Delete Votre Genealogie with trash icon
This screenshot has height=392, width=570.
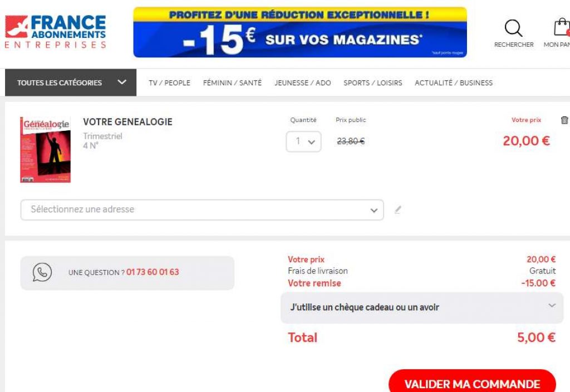(x=564, y=120)
